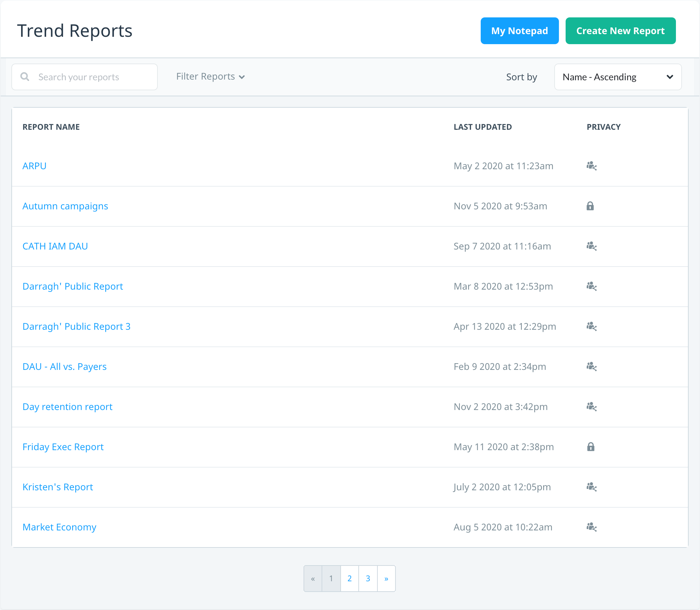The image size is (700, 610).
Task: Click the search magnifier icon
Action: tap(25, 77)
